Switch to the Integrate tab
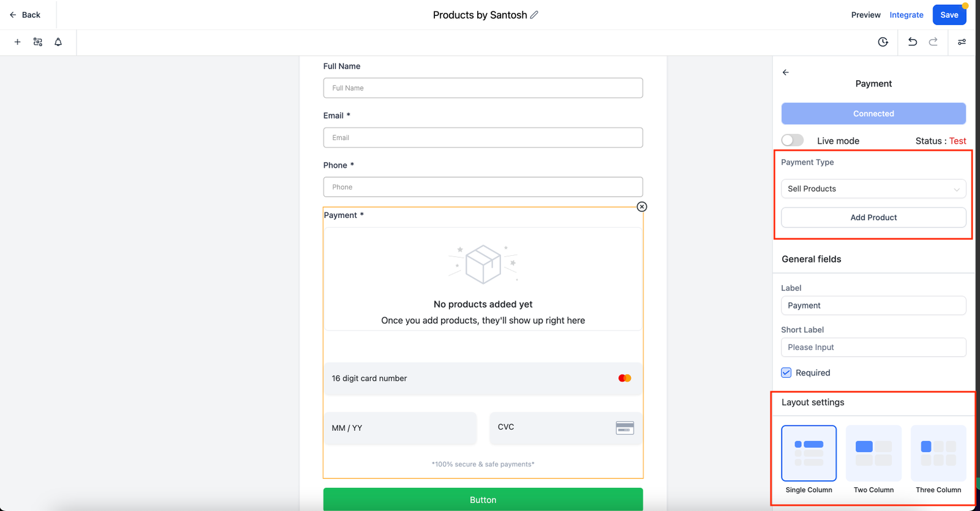 point(907,15)
